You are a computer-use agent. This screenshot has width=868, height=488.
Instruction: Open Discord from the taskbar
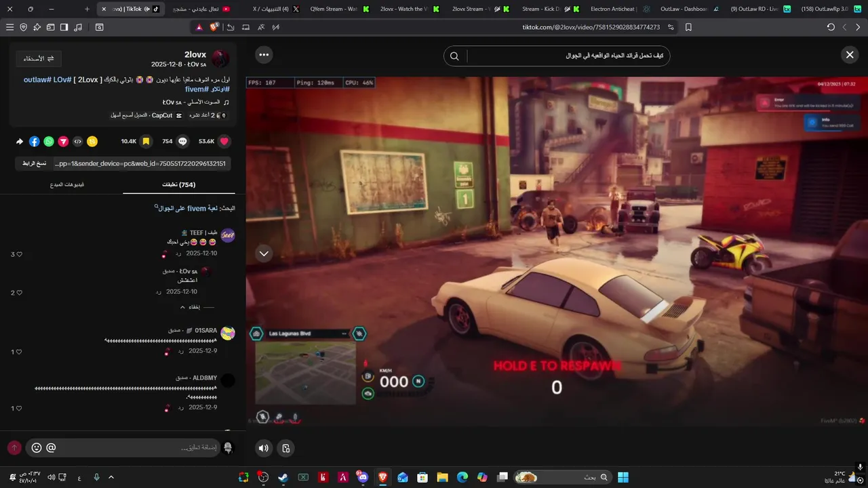click(363, 477)
